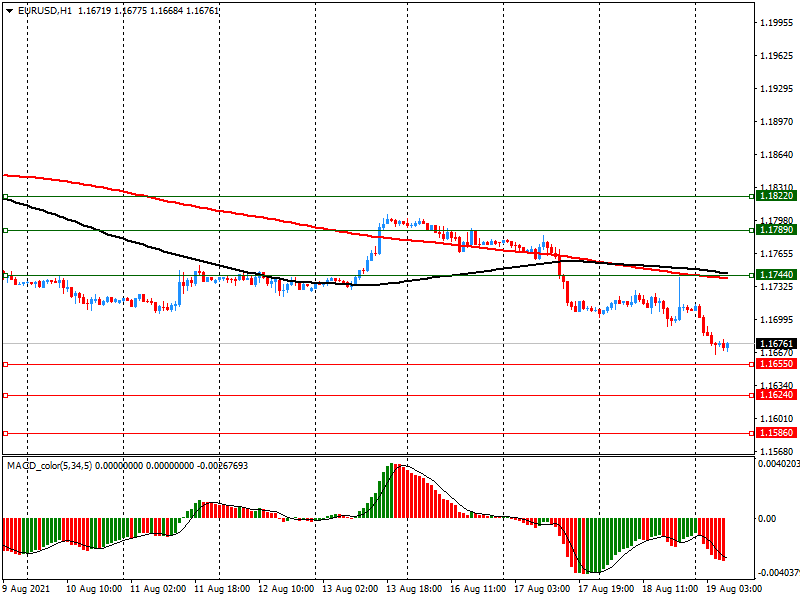
Task: Grab the right end handle of the 1.17440 line
Action: [x=752, y=276]
